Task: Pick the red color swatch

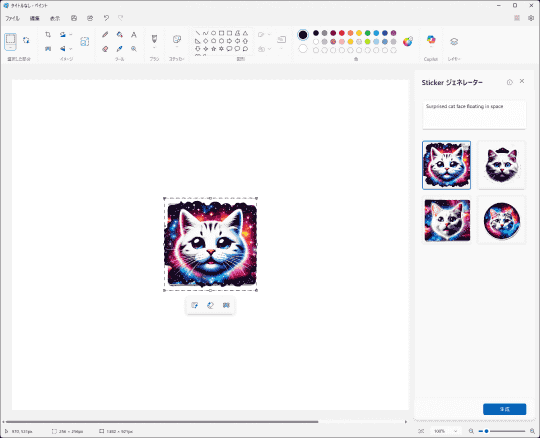Action: tap(342, 33)
